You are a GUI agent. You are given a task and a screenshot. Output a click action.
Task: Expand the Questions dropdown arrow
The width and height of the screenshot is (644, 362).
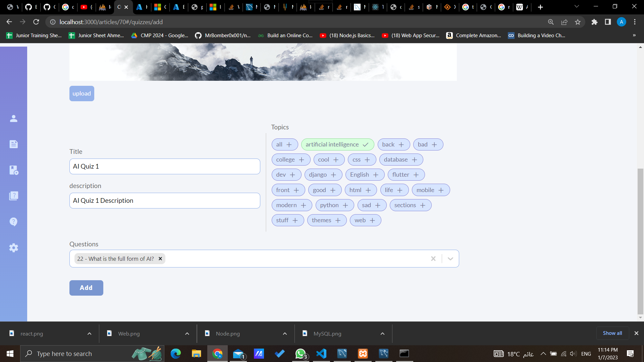(x=450, y=259)
